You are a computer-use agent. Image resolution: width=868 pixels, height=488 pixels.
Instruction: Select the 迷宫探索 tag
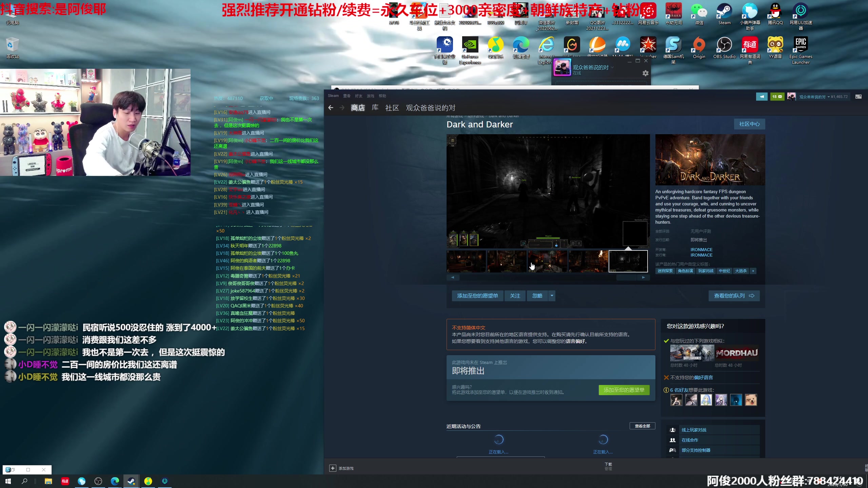(665, 271)
